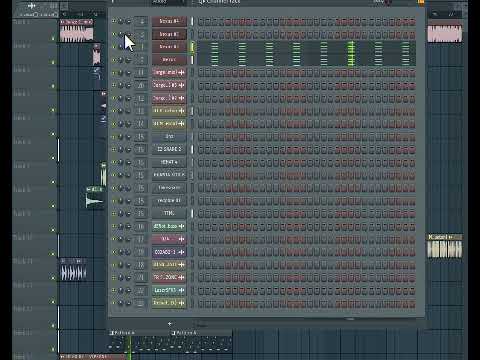Mute the Sno channel
Viewport: 480px width, 360px height.
(114, 137)
